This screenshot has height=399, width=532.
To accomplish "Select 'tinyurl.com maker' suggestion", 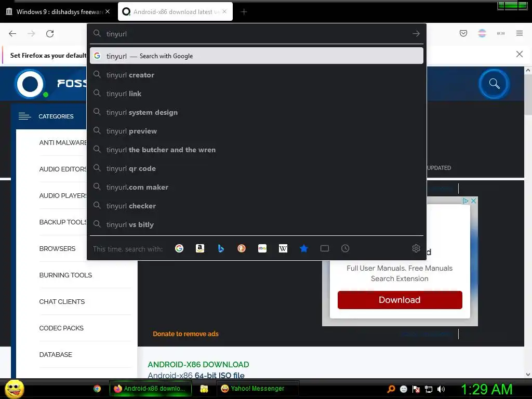I will pyautogui.click(x=257, y=187).
